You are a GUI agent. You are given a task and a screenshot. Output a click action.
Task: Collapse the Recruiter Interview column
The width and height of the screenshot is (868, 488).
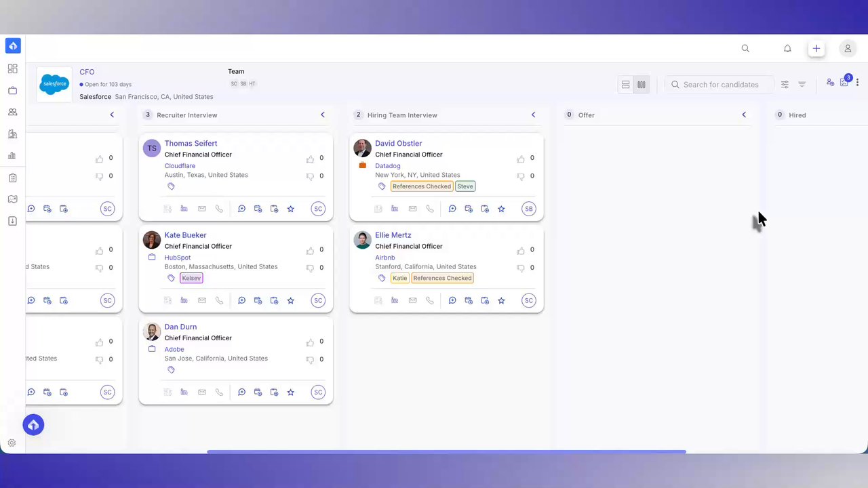click(323, 115)
